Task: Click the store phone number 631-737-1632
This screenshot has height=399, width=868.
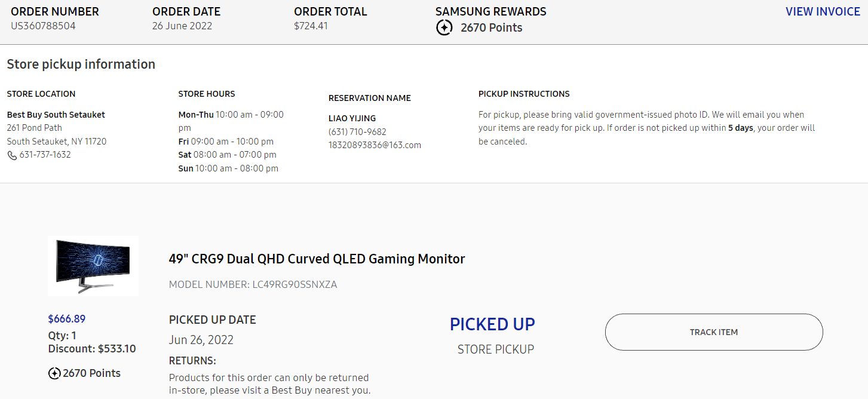Action: [45, 155]
